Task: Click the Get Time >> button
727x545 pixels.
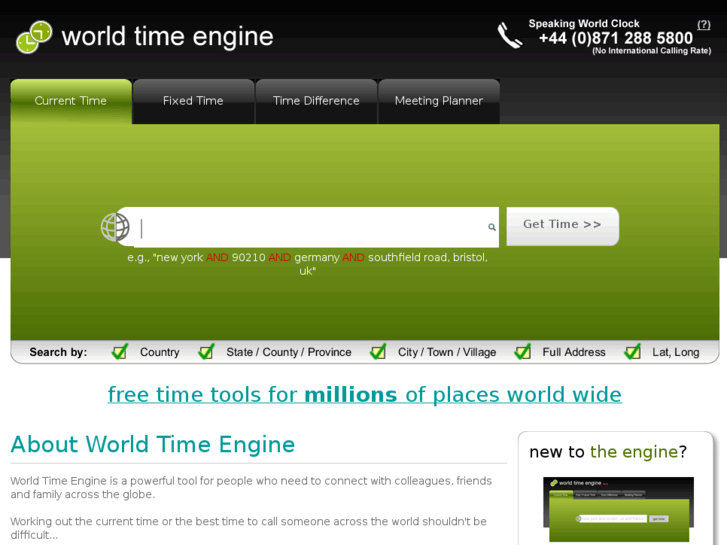Action: pyautogui.click(x=562, y=226)
